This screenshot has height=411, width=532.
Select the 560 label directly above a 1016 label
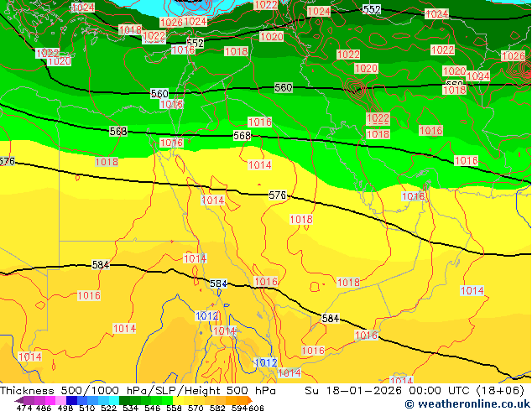tap(159, 93)
